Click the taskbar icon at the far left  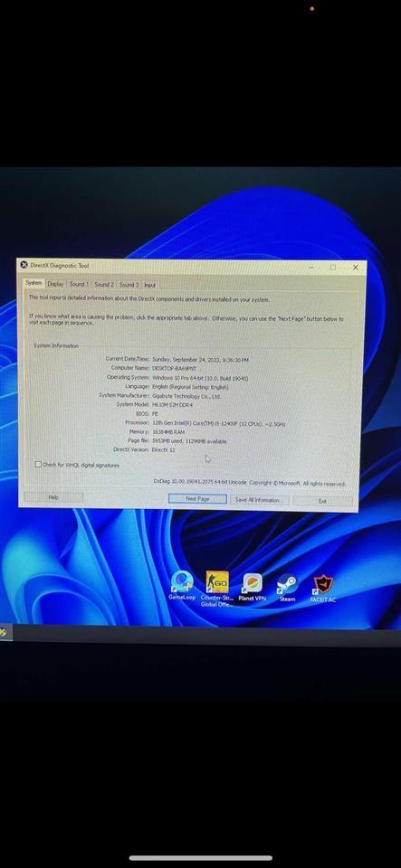coord(3,632)
